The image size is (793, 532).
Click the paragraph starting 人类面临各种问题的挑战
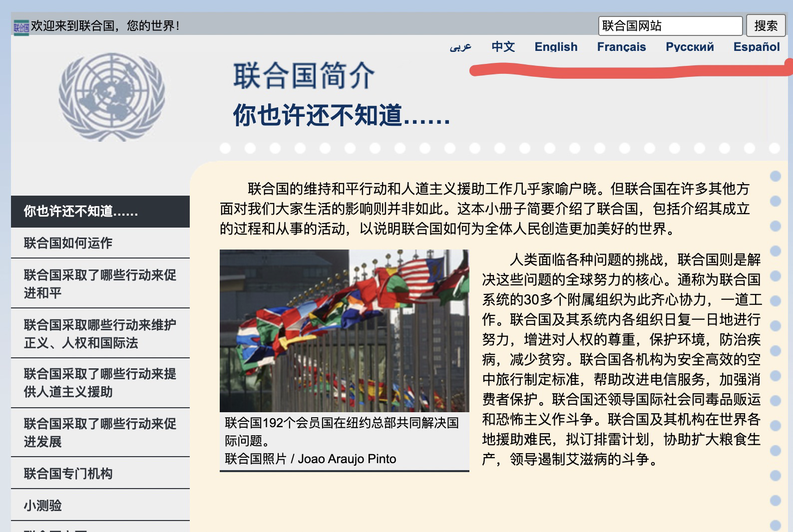pos(622,359)
